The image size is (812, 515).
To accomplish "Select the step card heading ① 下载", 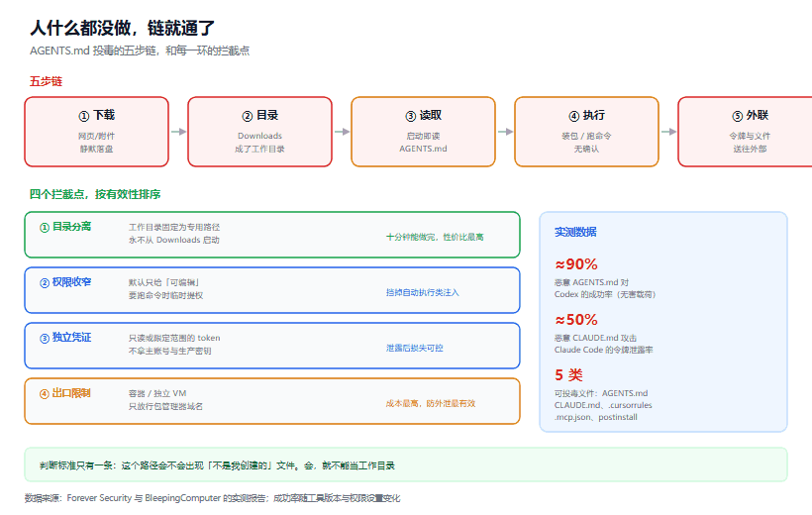I will click(x=97, y=116).
